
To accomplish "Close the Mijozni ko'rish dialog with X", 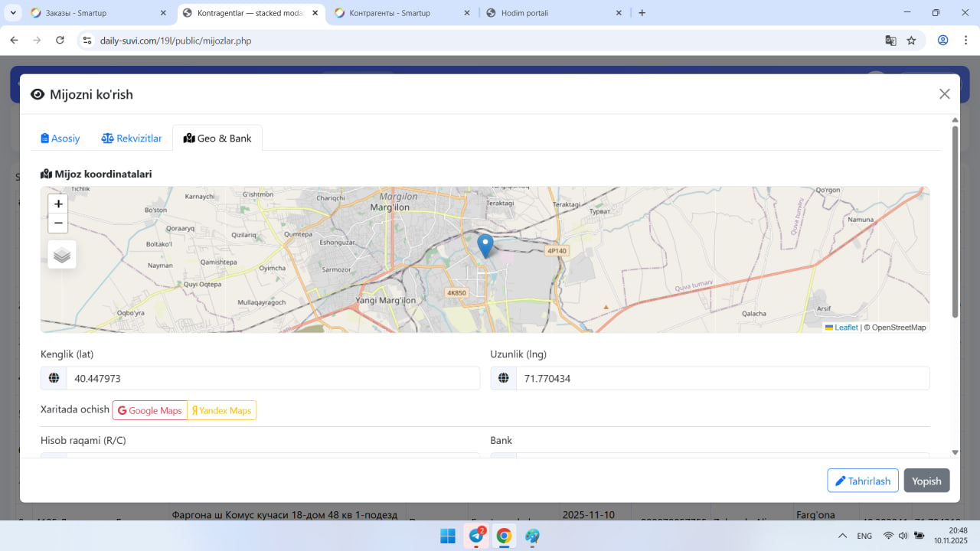I will (x=944, y=94).
